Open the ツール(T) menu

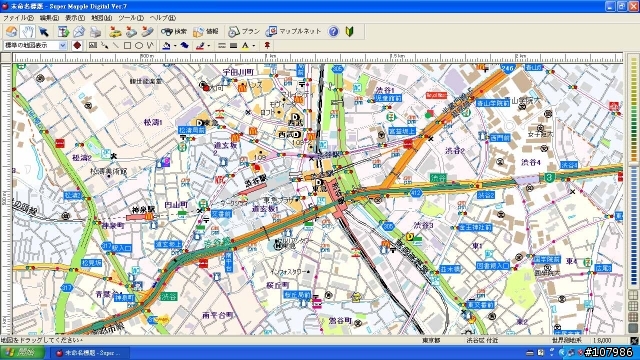pyautogui.click(x=131, y=18)
